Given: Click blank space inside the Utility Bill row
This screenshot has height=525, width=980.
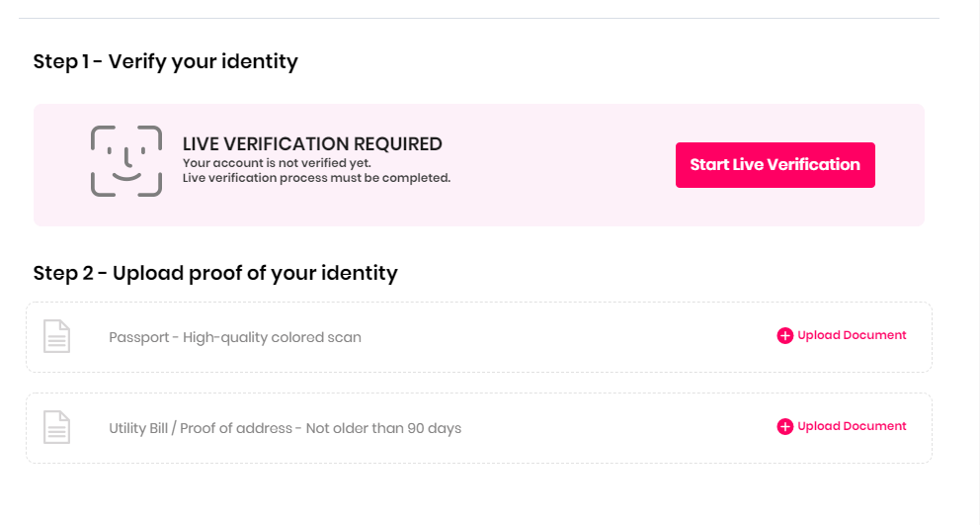Looking at the screenshot, I should pos(612,428).
